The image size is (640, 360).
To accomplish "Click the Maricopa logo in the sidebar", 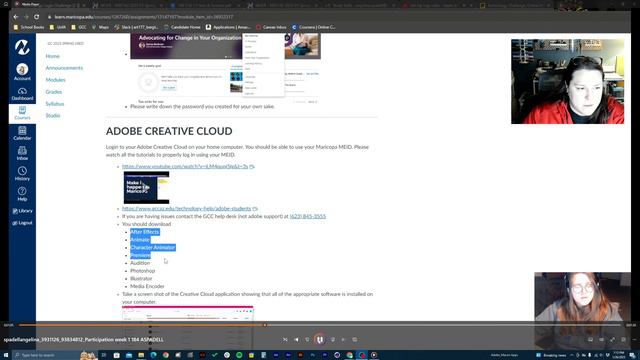I will coord(22,47).
